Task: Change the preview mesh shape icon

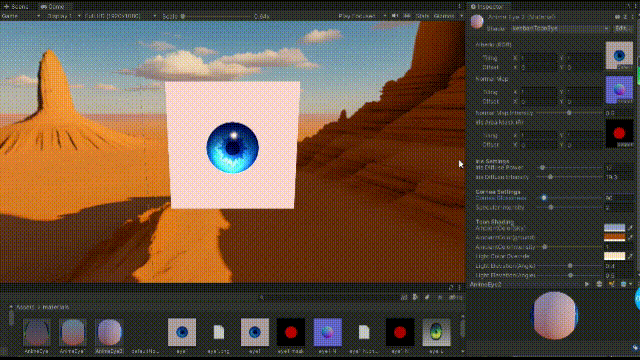Action: coord(599,284)
